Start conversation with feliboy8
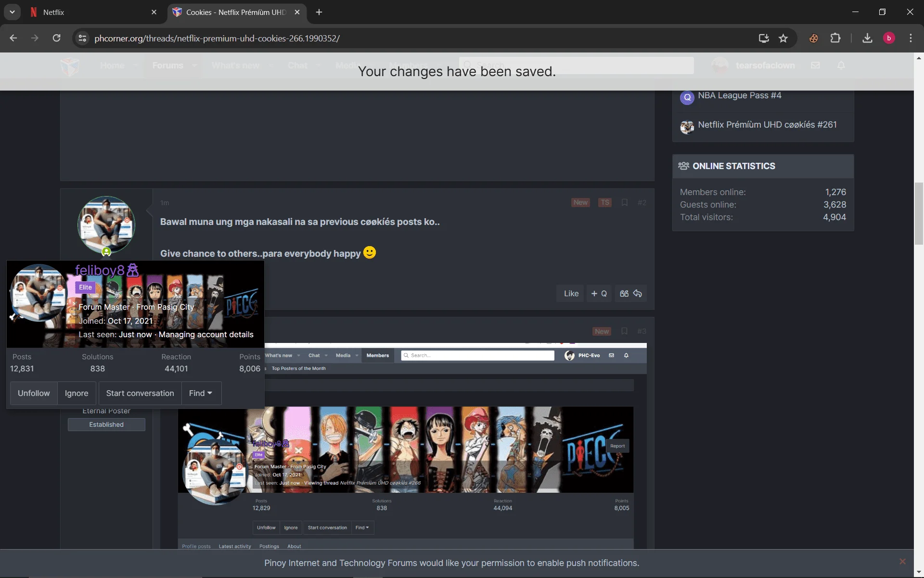This screenshot has width=924, height=578. click(140, 394)
